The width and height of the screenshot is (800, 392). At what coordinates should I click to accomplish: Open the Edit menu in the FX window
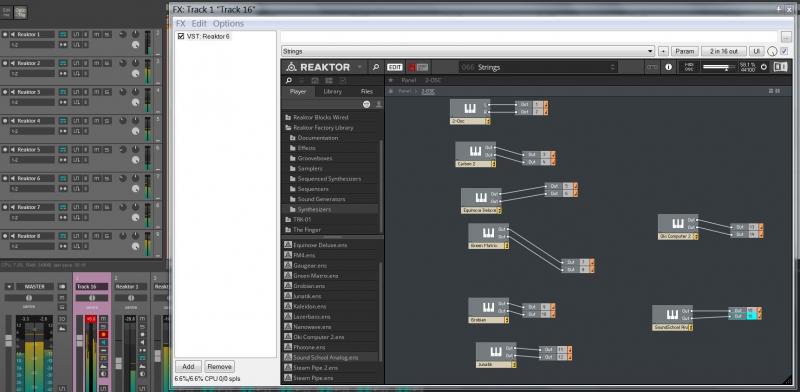pyautogui.click(x=199, y=23)
